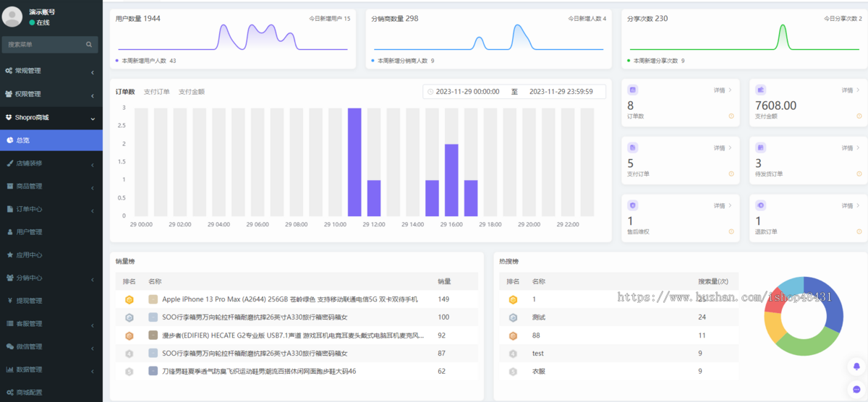Expand the 客服管理 menu
Screen dimensions: 868x402
pos(51,323)
